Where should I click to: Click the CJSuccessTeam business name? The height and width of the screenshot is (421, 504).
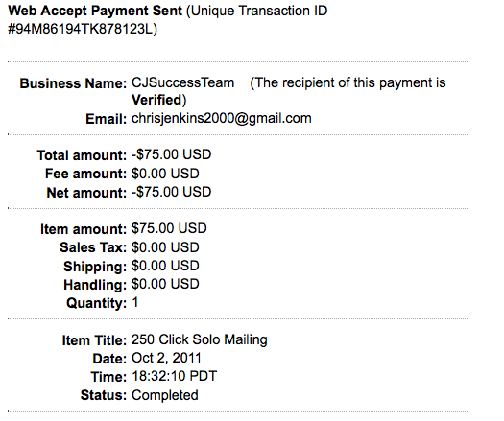point(183,82)
